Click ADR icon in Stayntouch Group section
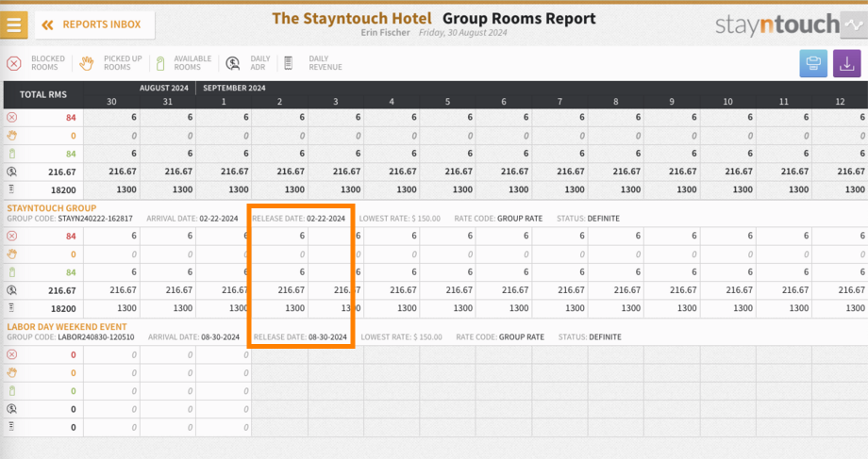Screen dimensions: 868x459 tap(11, 290)
